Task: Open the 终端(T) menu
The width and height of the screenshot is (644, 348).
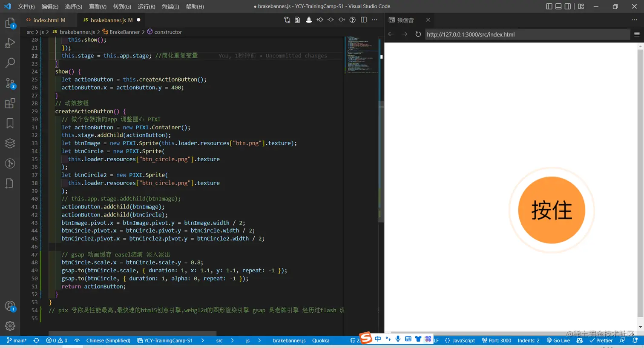Action: pyautogui.click(x=170, y=6)
